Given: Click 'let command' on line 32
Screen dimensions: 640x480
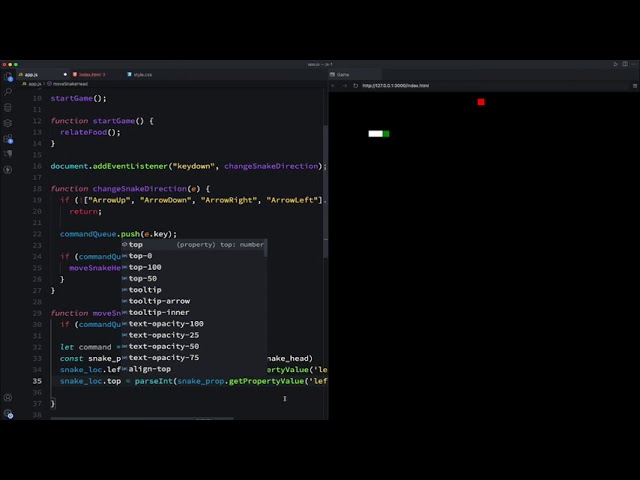Looking at the screenshot, I should 86,347.
